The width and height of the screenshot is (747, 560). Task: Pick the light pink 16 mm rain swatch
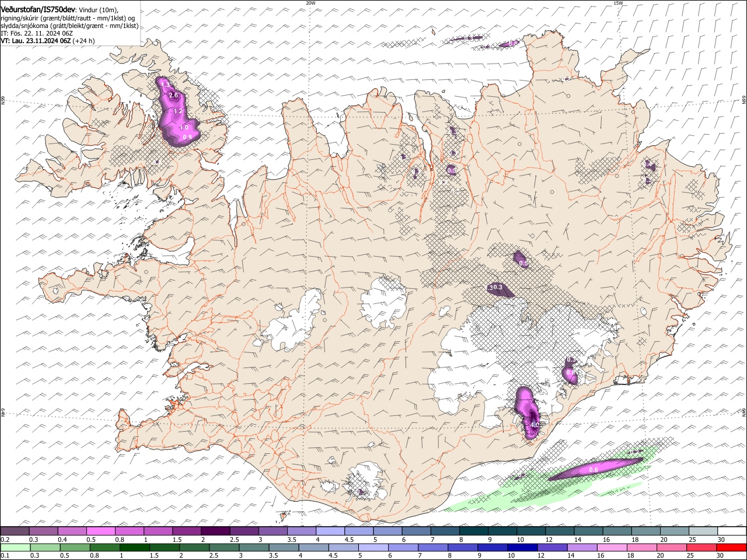[612, 547]
